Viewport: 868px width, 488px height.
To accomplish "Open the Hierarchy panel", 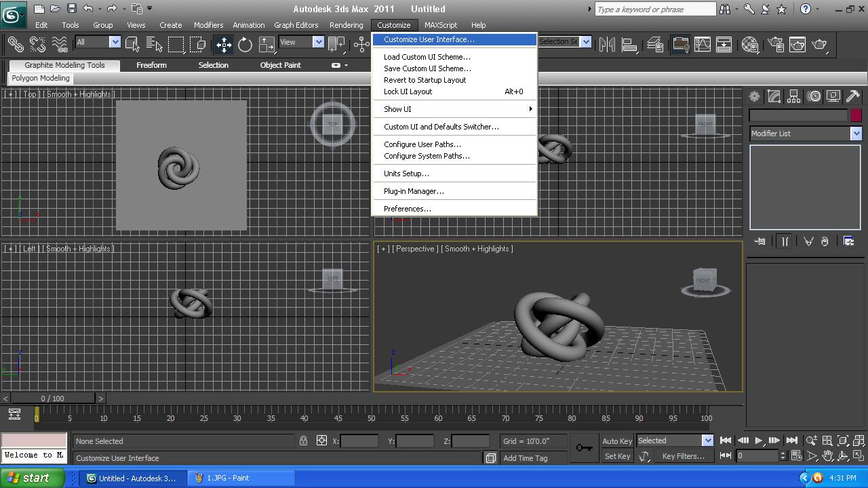I will (x=794, y=96).
